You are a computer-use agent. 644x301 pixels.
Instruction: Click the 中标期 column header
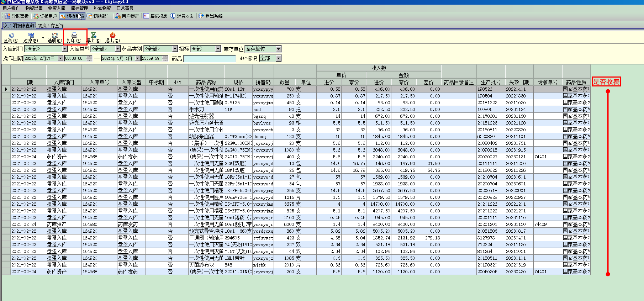(157, 82)
